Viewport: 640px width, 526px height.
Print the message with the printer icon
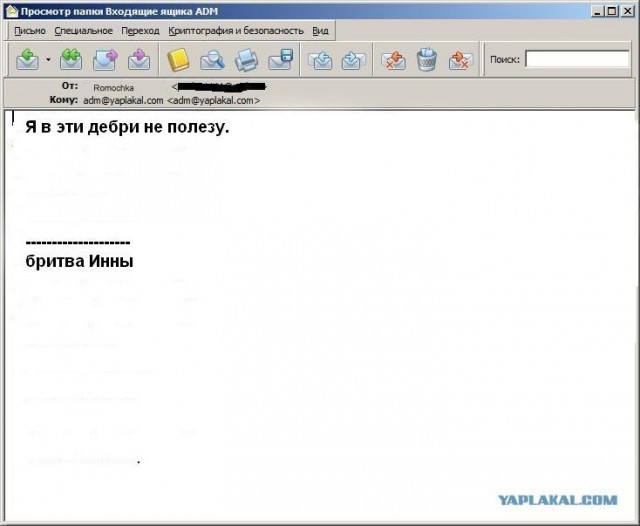click(246, 60)
